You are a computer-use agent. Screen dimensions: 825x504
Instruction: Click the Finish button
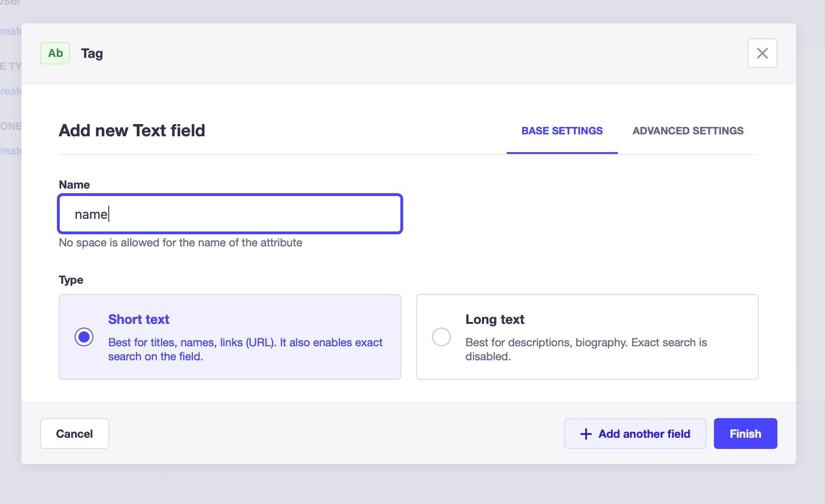point(745,434)
